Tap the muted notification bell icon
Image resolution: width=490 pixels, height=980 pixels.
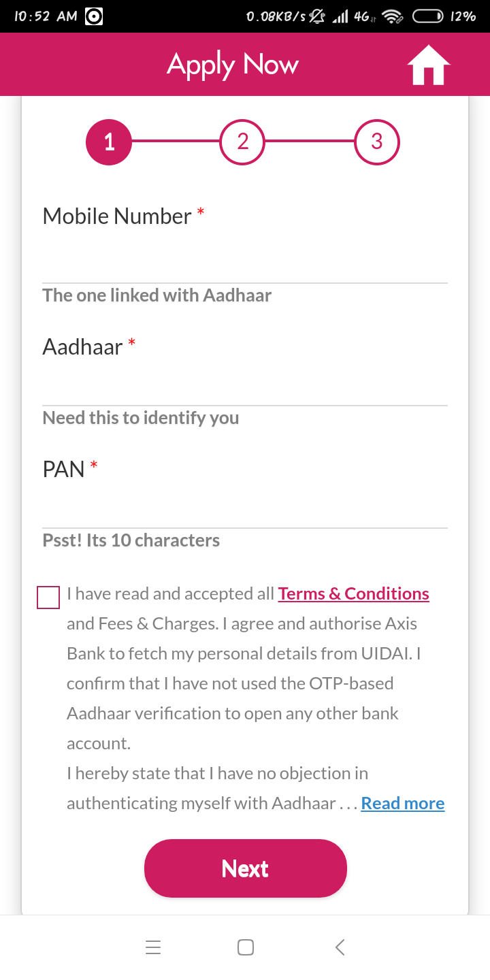click(317, 16)
